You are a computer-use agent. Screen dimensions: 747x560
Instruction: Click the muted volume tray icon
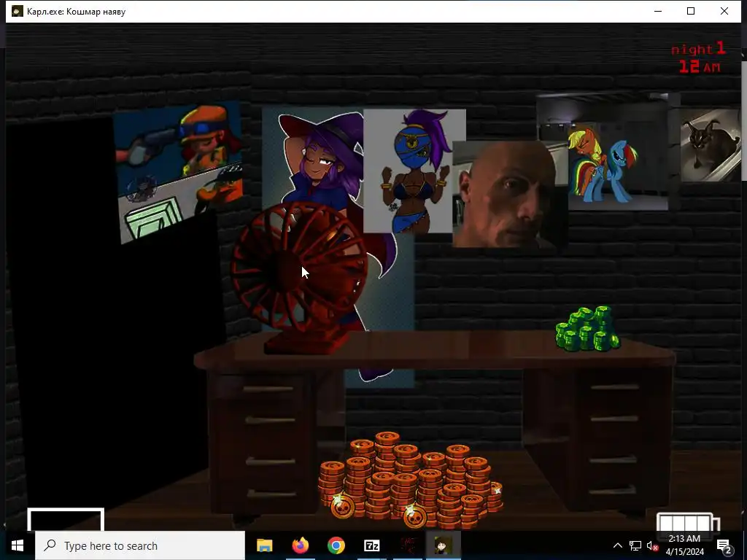[x=652, y=545]
